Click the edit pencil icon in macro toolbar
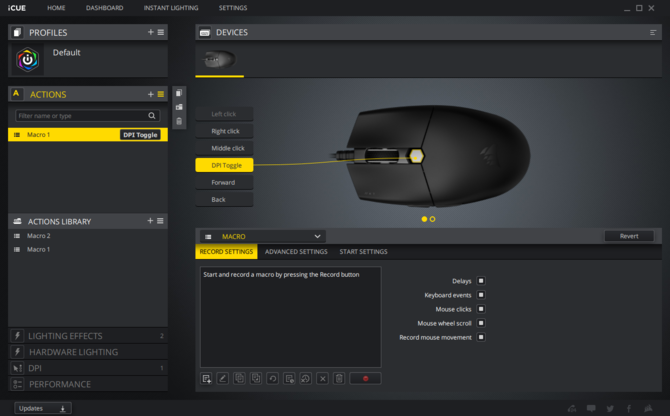Viewport: 670px width, 416px height. pyautogui.click(x=223, y=378)
